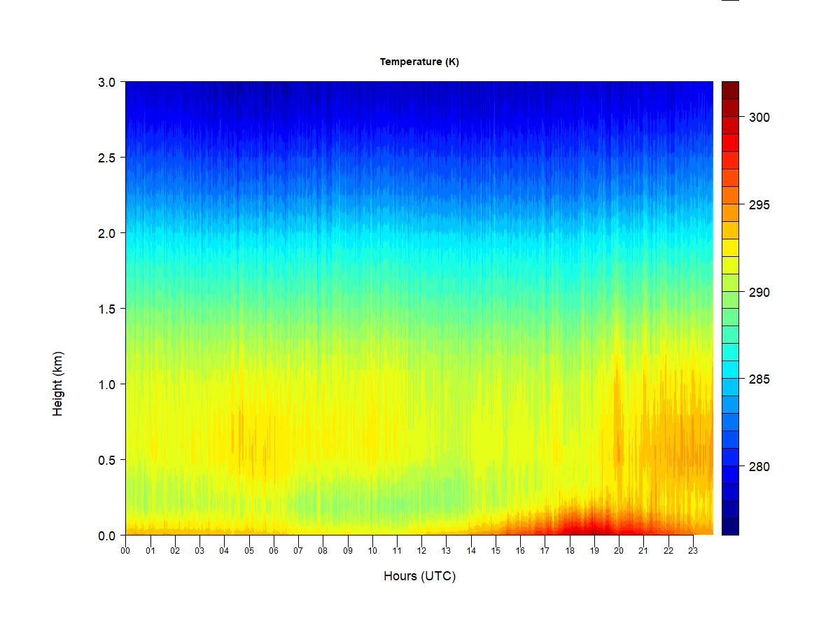Screen dimensions: 840x630
Task: Click hour tick label 11
Action: (397, 551)
